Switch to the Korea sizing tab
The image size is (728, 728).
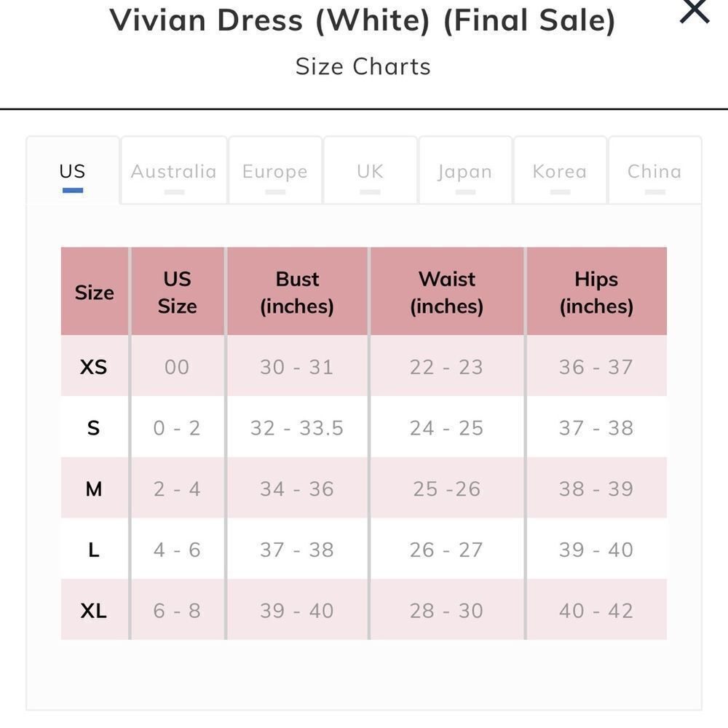(x=558, y=171)
